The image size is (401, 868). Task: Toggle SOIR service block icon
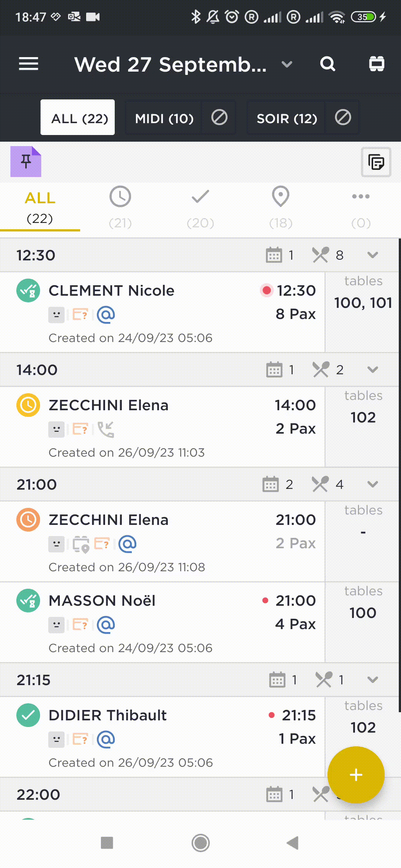343,118
